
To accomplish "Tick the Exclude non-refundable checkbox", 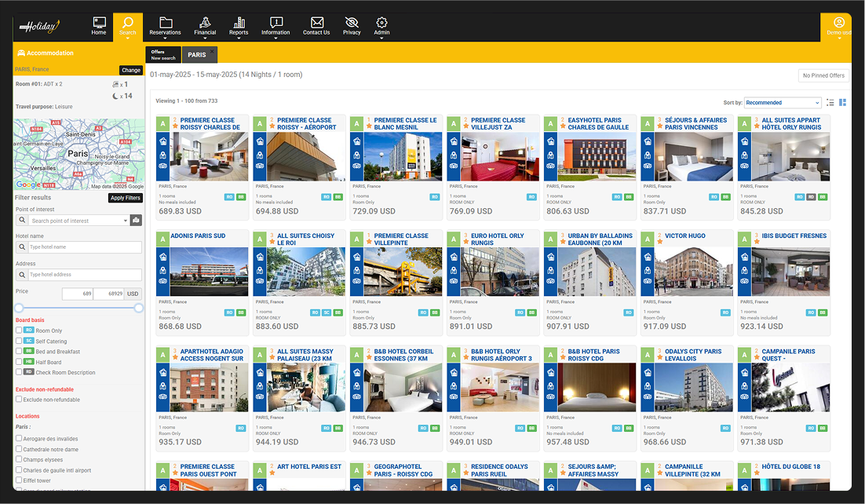I will point(20,400).
